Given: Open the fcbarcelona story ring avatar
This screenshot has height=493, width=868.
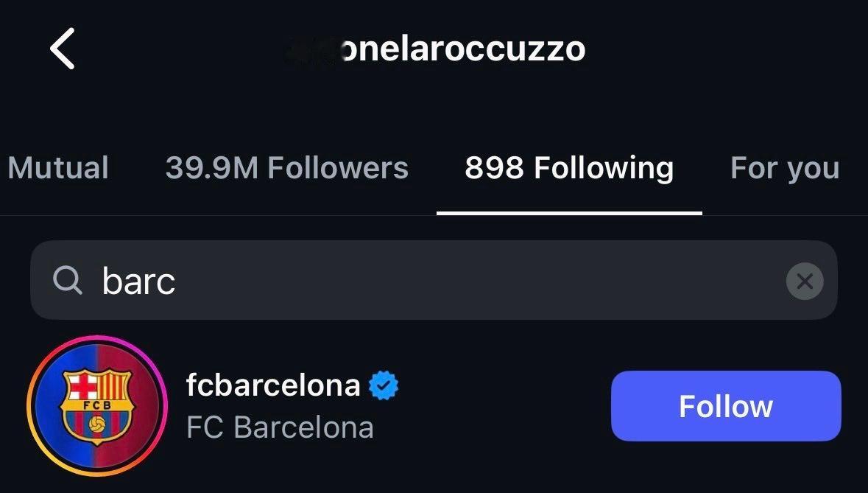Looking at the screenshot, I should point(97,405).
